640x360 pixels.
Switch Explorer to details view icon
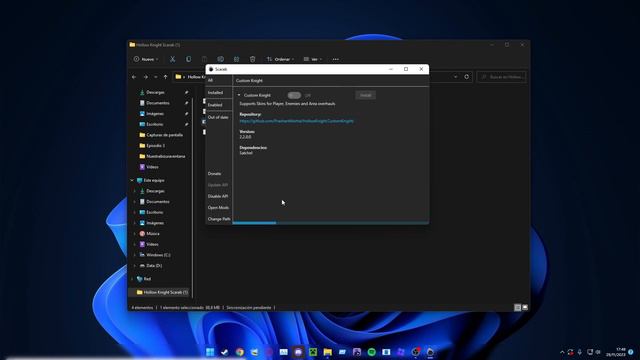tap(517, 307)
